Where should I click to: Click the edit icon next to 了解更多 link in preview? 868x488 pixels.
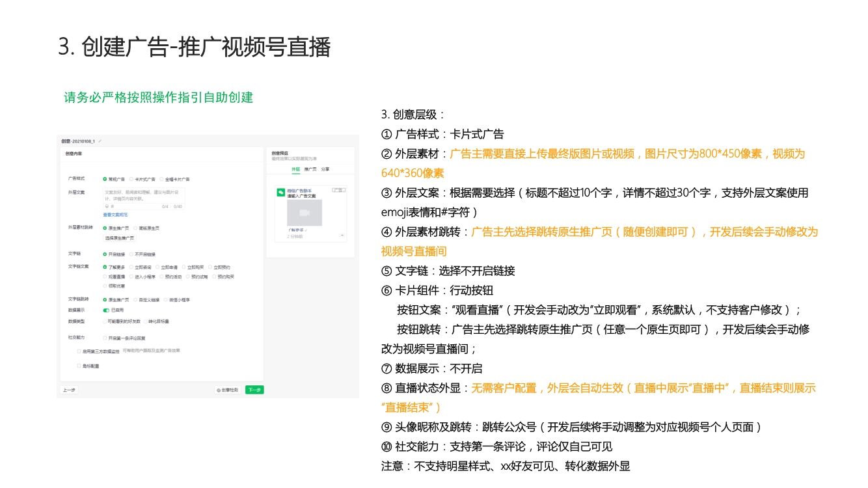[x=306, y=230]
